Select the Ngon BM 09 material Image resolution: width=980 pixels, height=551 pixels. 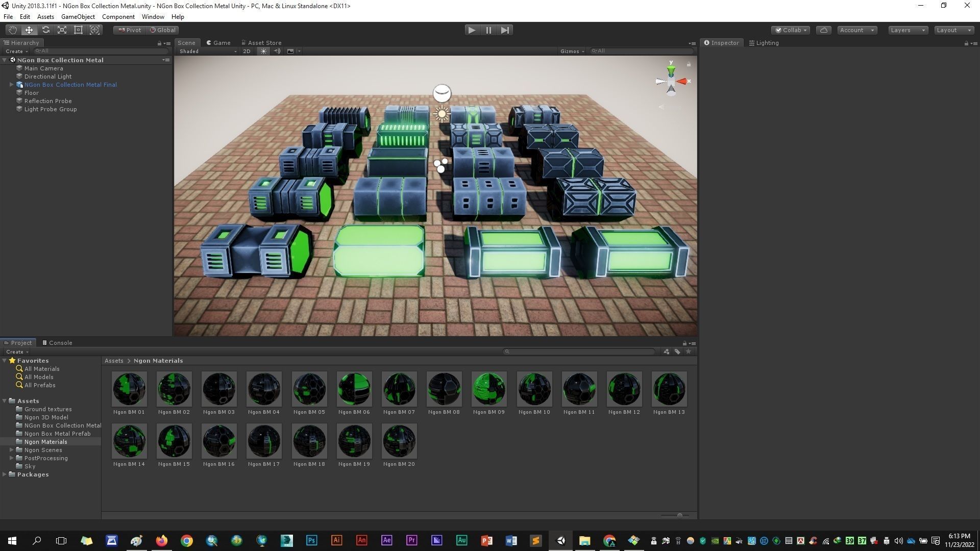(488, 389)
